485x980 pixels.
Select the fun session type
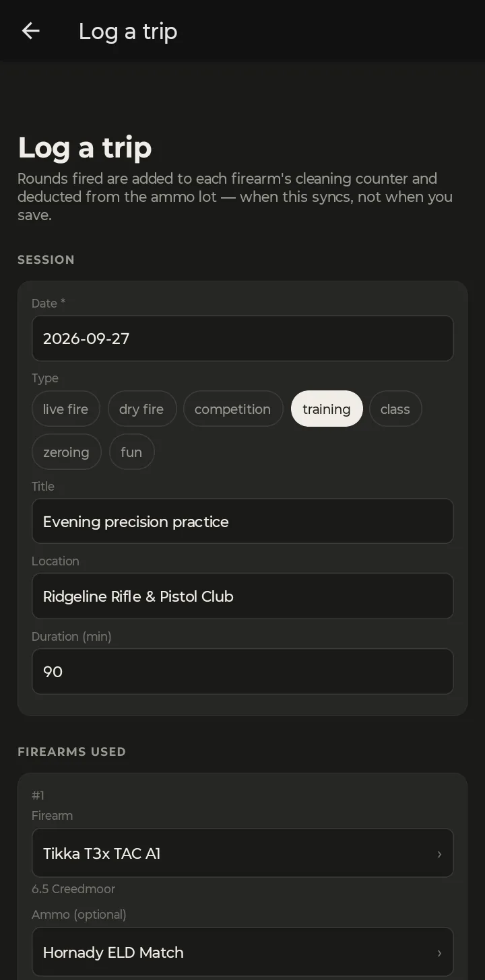[x=131, y=452]
